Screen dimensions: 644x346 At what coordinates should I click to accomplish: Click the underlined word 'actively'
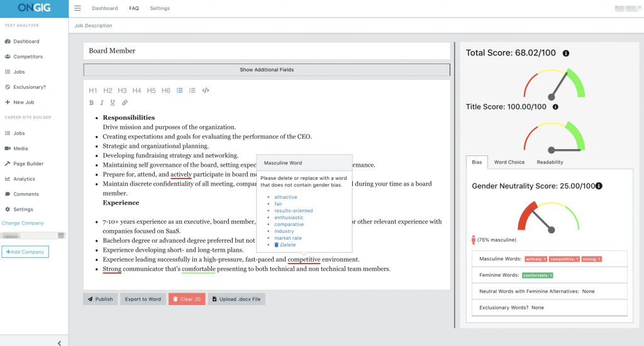click(x=181, y=175)
